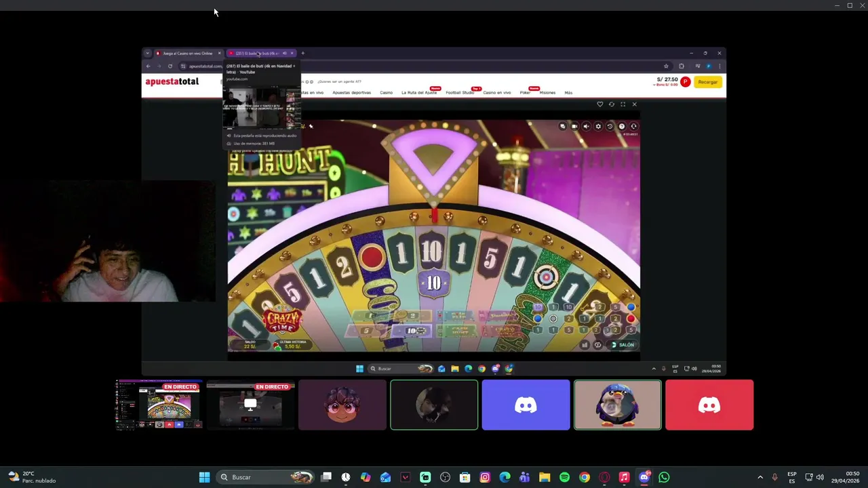Open the game history clock icon
The width and height of the screenshot is (868, 488).
(x=610, y=126)
